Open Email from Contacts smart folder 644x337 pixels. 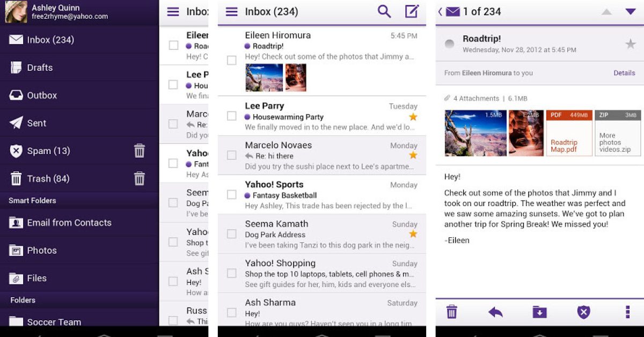(69, 223)
